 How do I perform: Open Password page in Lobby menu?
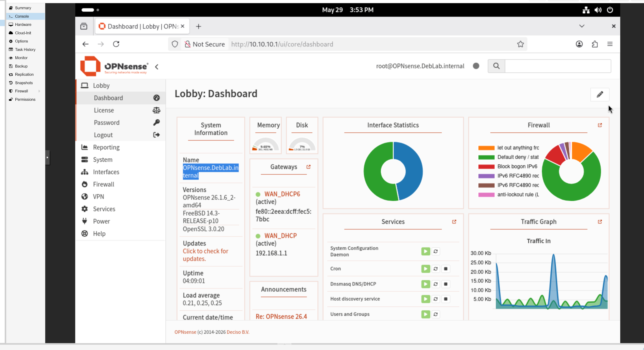tap(121, 123)
